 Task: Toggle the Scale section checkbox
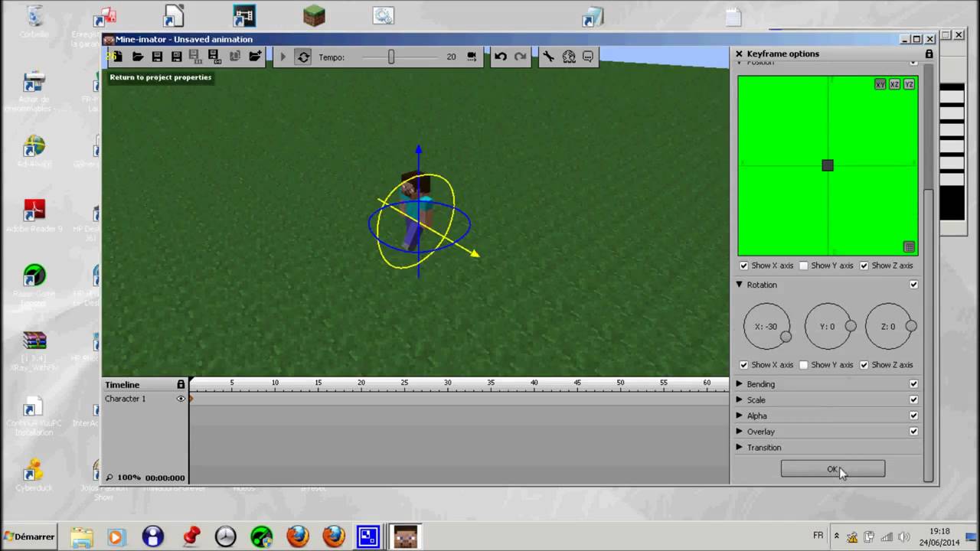pos(913,400)
